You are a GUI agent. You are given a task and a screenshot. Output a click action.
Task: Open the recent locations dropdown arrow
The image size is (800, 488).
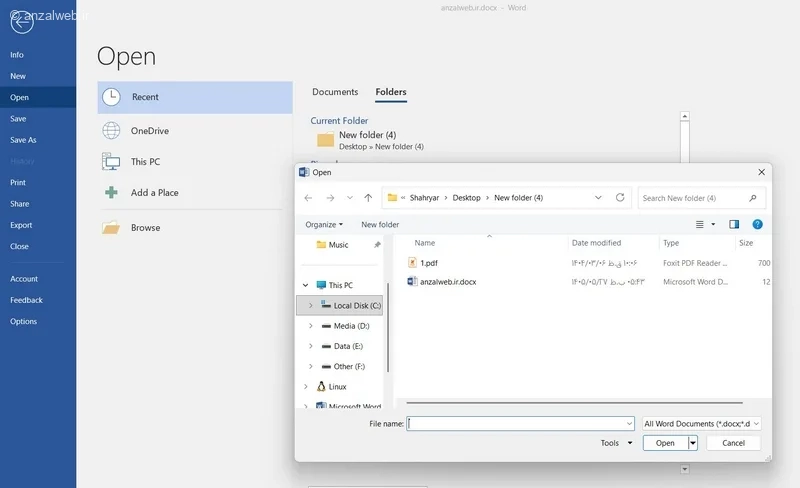coord(349,198)
